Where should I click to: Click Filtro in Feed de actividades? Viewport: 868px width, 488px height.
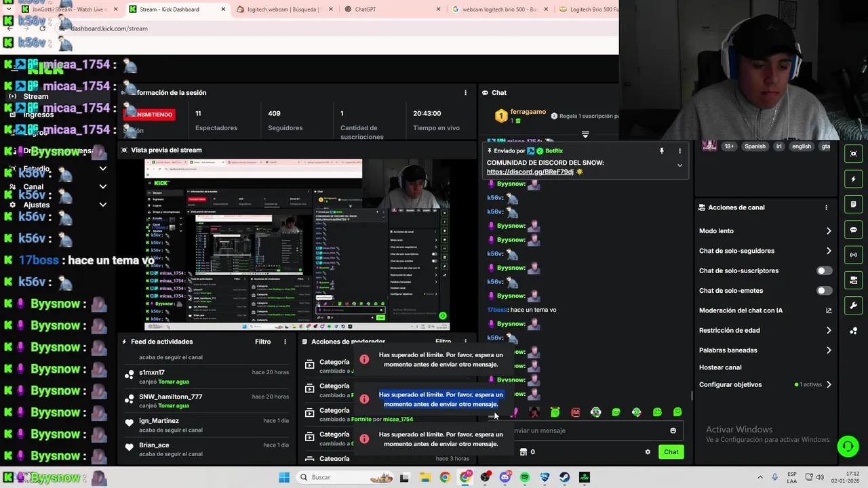[x=262, y=342]
